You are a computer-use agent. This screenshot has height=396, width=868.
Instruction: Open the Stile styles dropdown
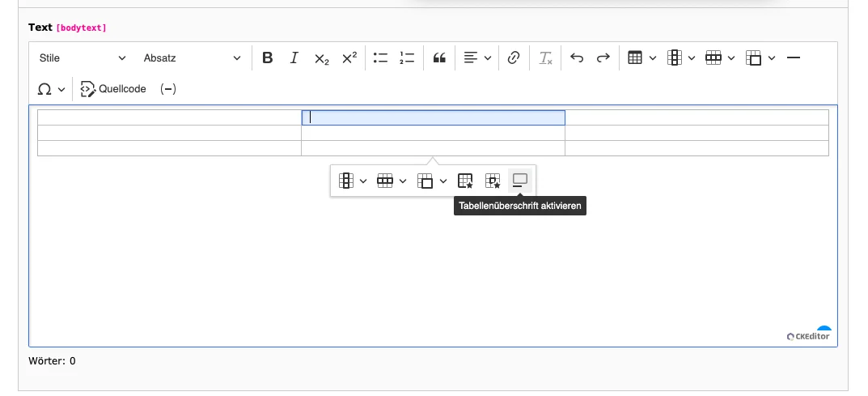tap(83, 58)
